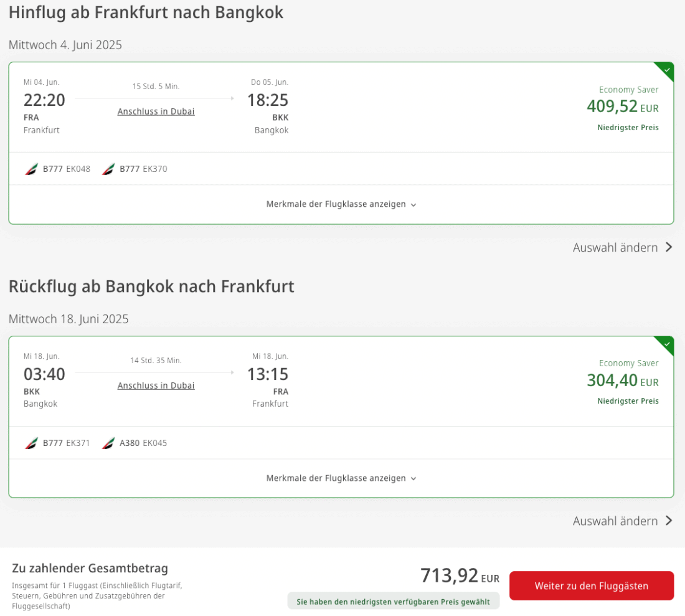
Task: Click the Emirates logo beside B777 EK048
Action: pos(31,169)
